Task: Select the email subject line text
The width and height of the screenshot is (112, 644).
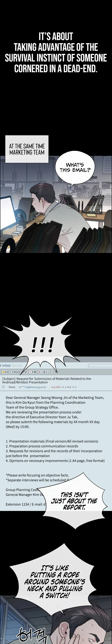Action: pos(46,380)
